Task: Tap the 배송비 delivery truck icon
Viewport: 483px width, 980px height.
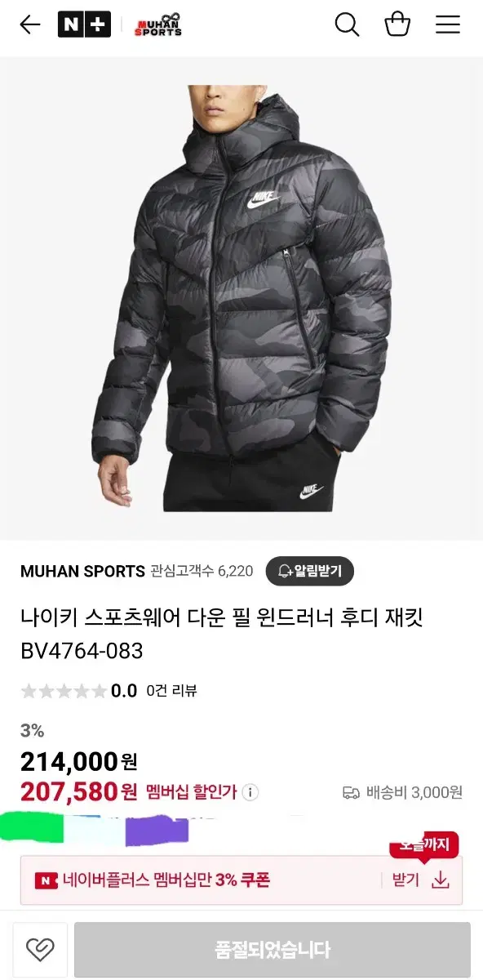Action: [352, 792]
